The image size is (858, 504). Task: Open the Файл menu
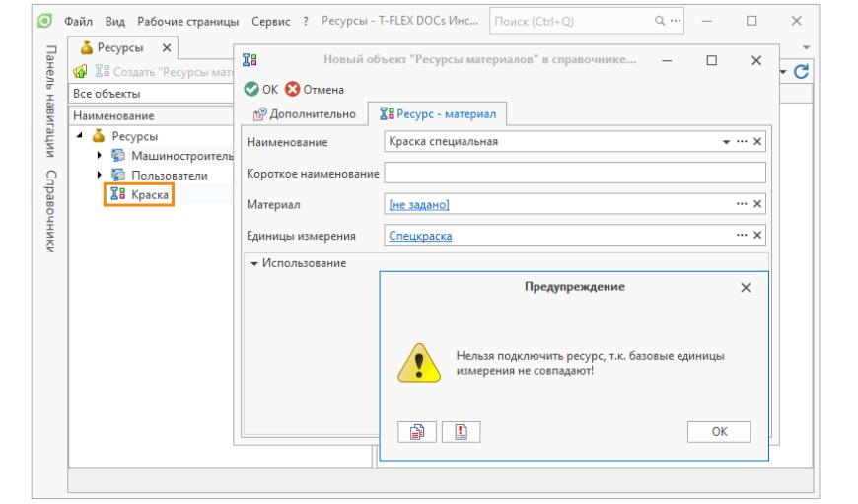tap(78, 22)
